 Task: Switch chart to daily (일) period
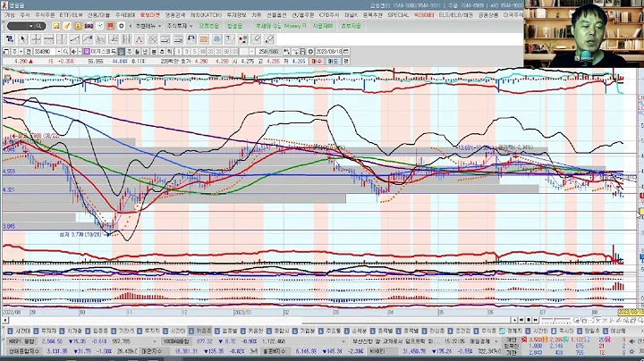tap(121, 51)
